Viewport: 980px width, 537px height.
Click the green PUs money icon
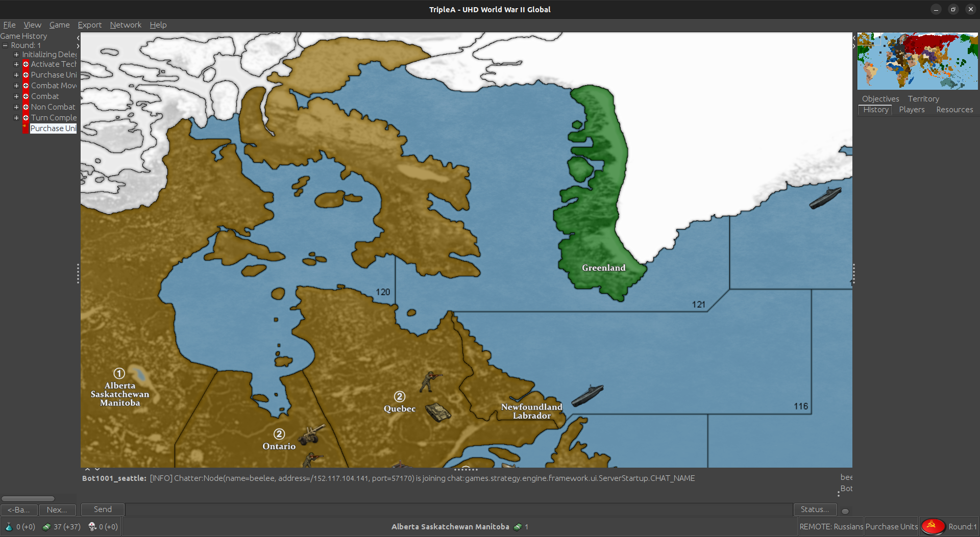[46, 527]
